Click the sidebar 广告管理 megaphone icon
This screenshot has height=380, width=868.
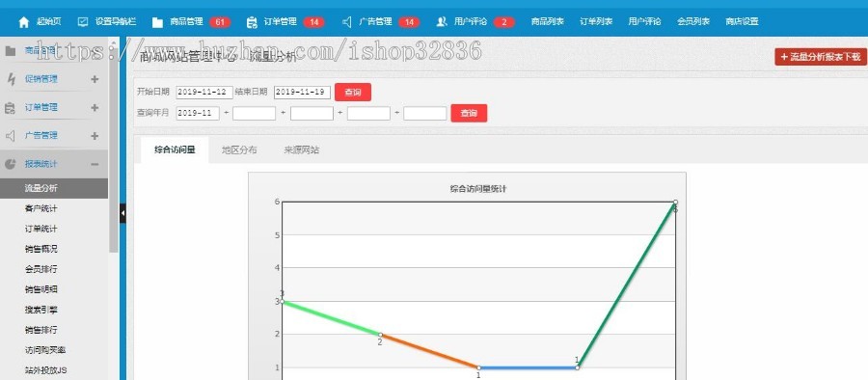[10, 136]
